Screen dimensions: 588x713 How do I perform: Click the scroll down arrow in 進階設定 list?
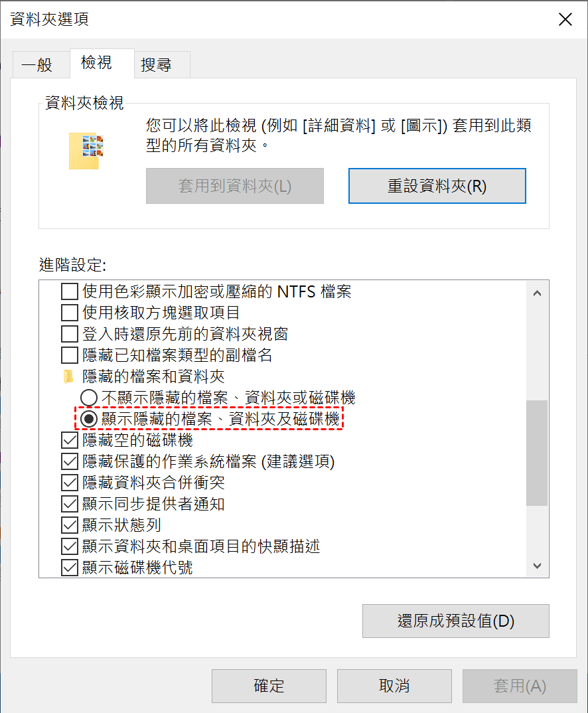[537, 566]
